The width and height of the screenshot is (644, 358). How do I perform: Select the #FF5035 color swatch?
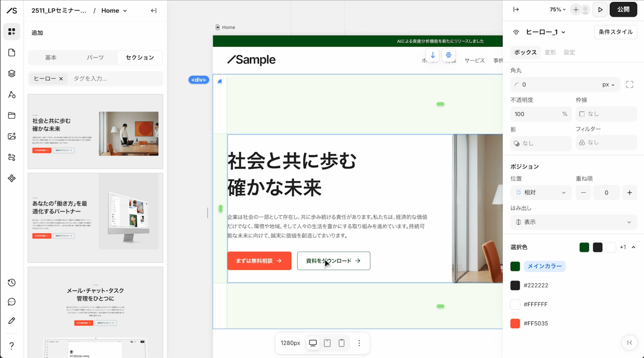(515, 323)
